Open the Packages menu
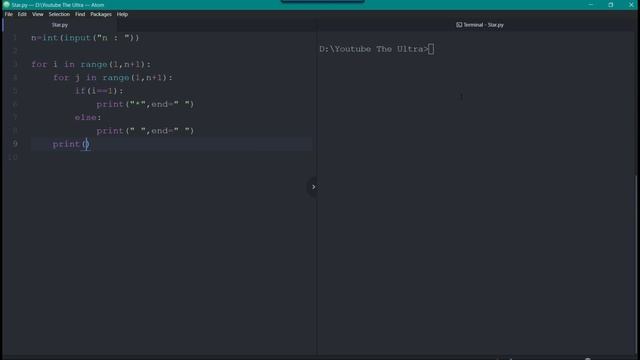Image resolution: width=640 pixels, height=360 pixels. tap(101, 14)
